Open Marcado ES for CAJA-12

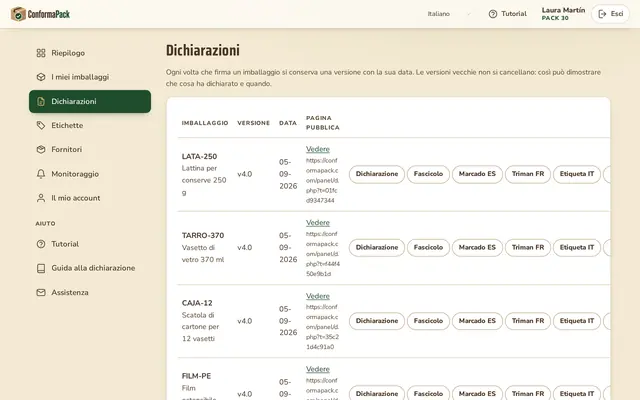477,321
